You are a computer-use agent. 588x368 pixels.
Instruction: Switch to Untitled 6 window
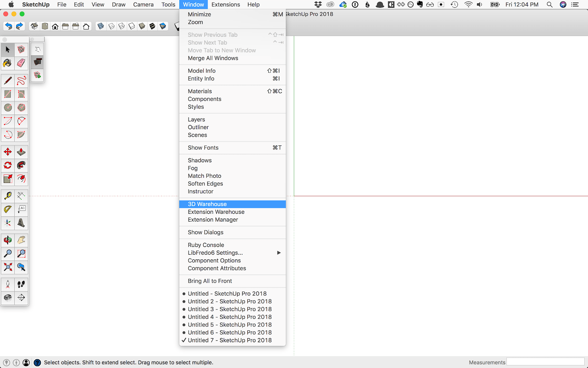232,332
